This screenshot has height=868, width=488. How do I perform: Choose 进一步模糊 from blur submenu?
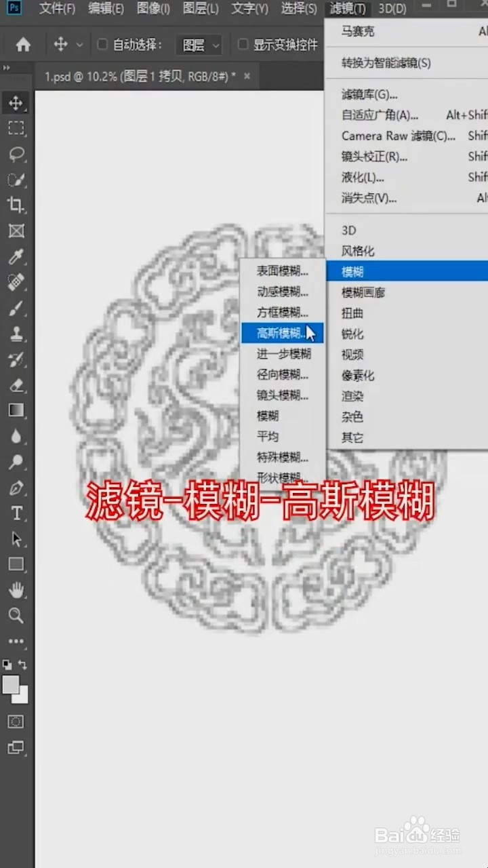283,354
